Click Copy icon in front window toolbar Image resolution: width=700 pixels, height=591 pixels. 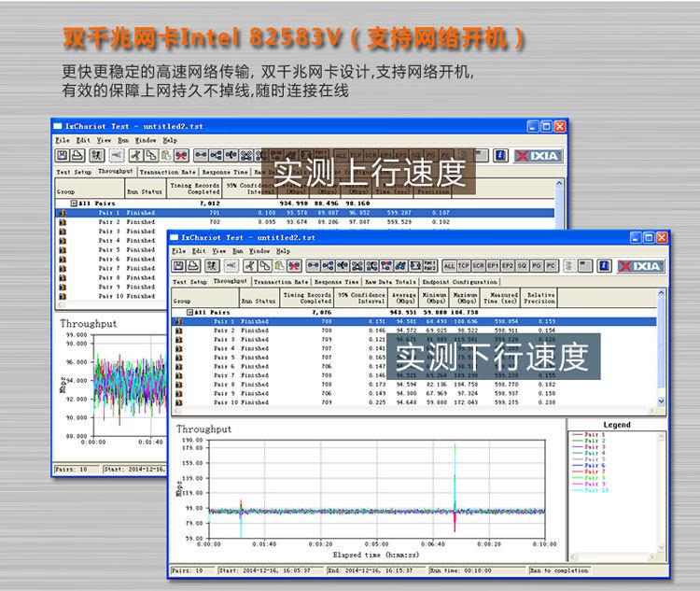click(265, 266)
